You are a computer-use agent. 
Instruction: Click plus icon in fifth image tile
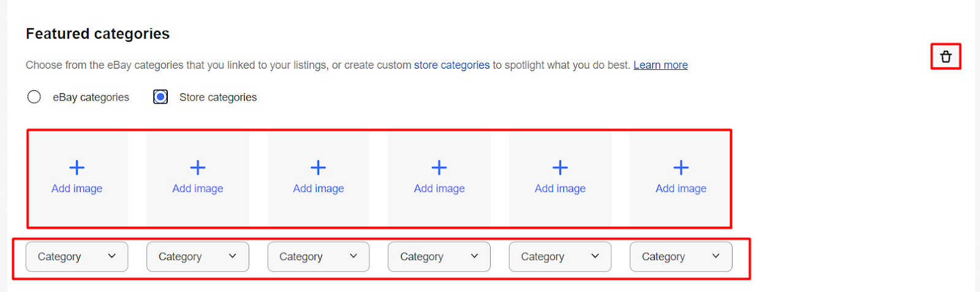tap(560, 167)
